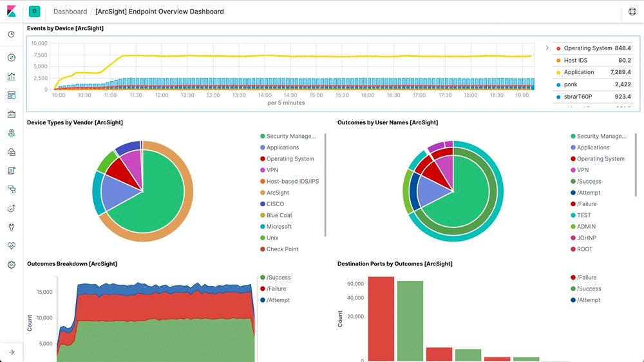Open the Kibana home logo
The width and height of the screenshot is (644, 362).
tap(12, 11)
